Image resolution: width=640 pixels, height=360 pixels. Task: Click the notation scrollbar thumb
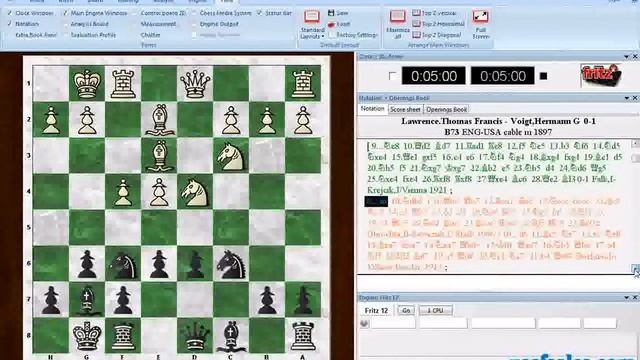pyautogui.click(x=636, y=158)
